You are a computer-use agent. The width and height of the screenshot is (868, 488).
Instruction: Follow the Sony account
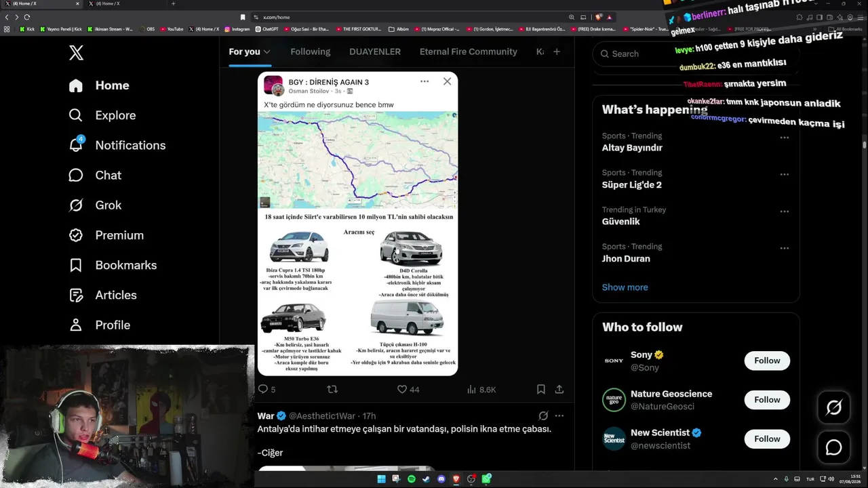coord(767,361)
